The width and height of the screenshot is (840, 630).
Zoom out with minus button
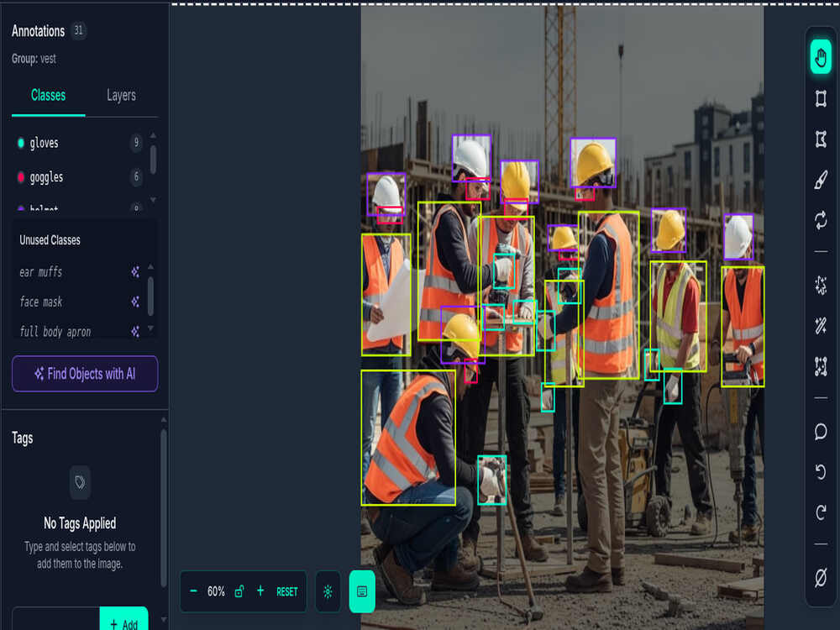(x=194, y=591)
